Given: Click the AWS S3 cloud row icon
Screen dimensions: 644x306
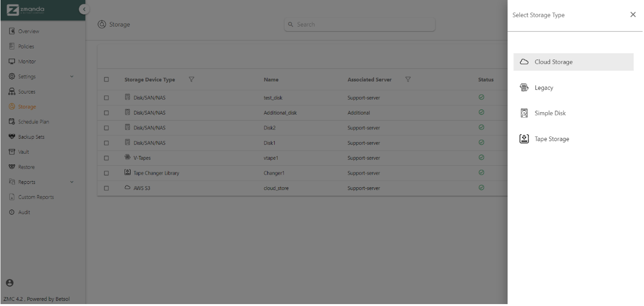Looking at the screenshot, I should pos(127,188).
